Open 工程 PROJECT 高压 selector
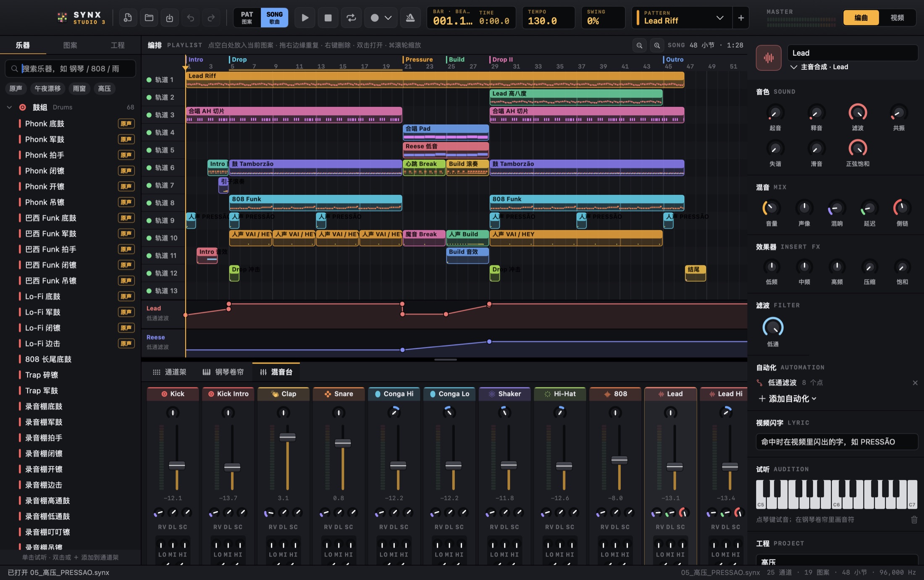 point(837,560)
